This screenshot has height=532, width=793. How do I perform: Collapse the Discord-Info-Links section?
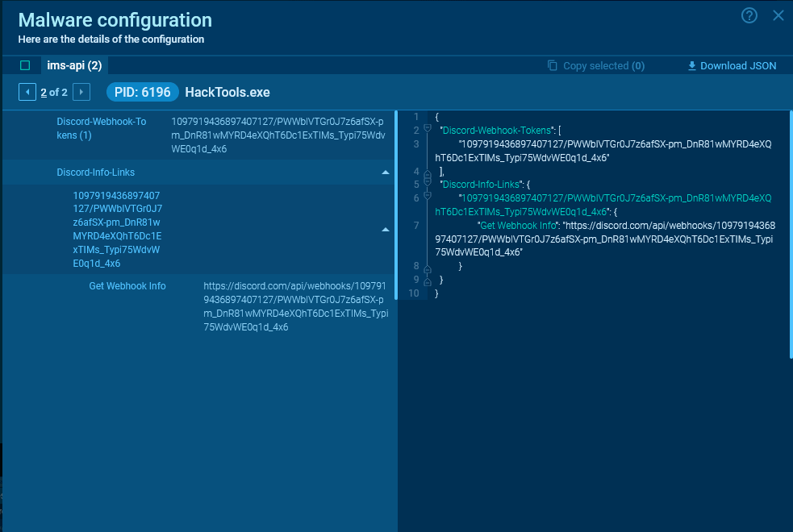pyautogui.click(x=386, y=172)
